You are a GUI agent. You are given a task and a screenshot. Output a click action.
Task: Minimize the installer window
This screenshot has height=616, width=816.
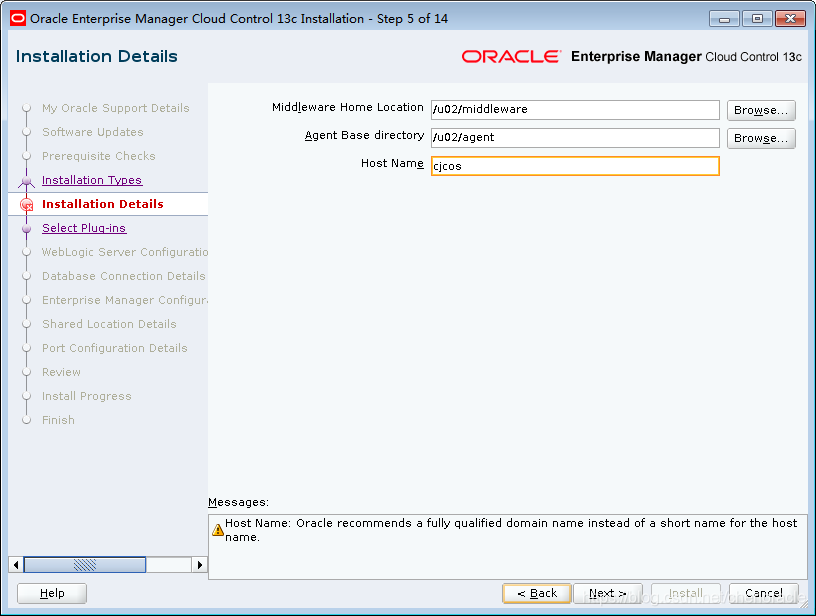point(724,19)
